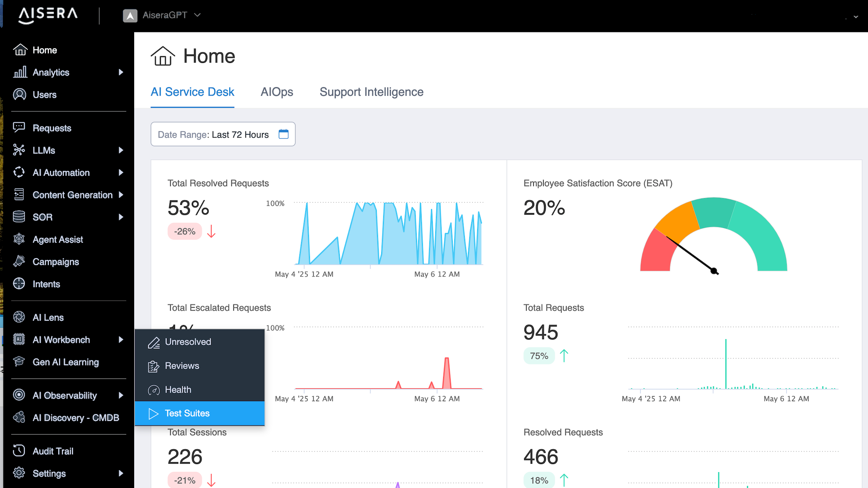Viewport: 868px width, 488px height.
Task: Open Campaigns via its megaphone icon
Action: 19,261
